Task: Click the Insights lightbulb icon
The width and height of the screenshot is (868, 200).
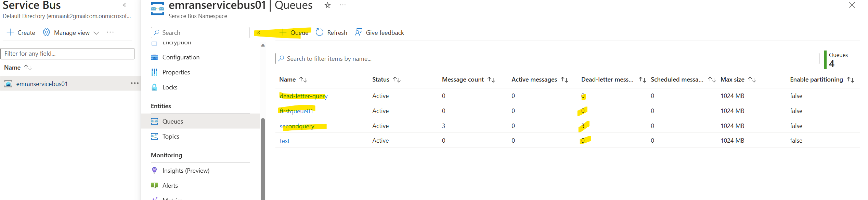Action: click(154, 170)
